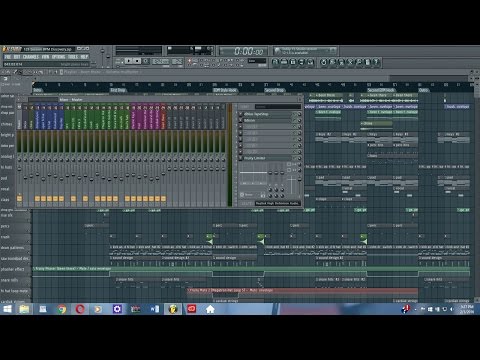Image resolution: width=480 pixels, height=360 pixels.
Task: Open the CHANNELS menu
Action: tap(31, 57)
